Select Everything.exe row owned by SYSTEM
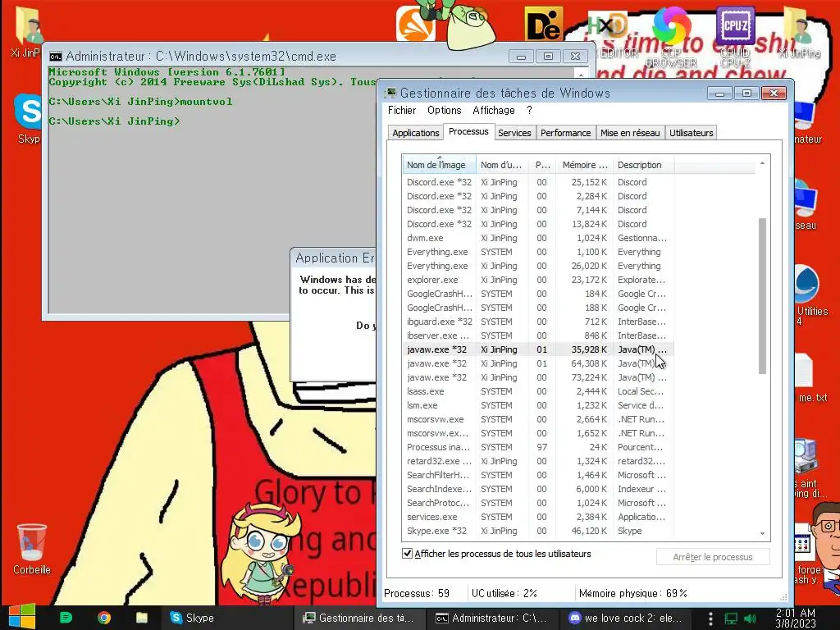The height and width of the screenshot is (630, 840). pos(537,252)
